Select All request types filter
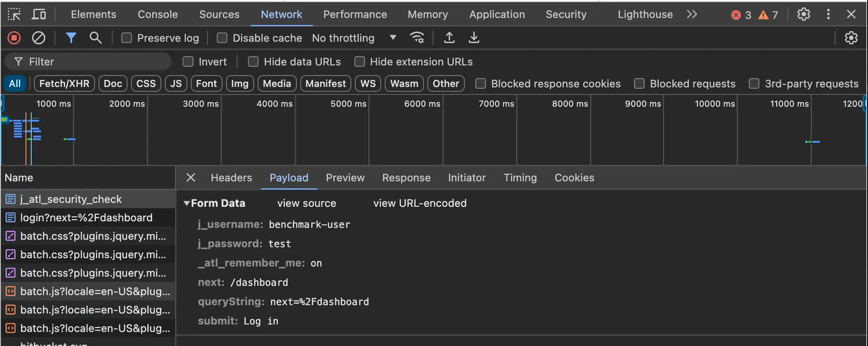 tap(15, 83)
